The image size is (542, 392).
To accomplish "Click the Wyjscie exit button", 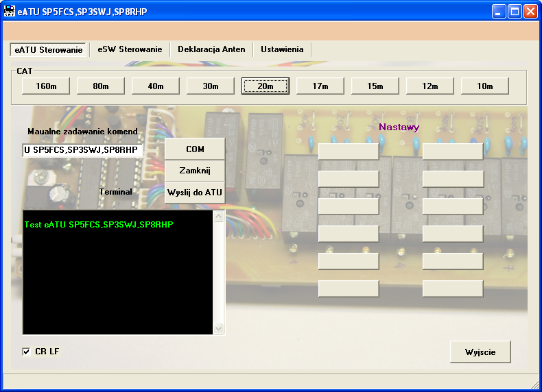I will click(480, 352).
